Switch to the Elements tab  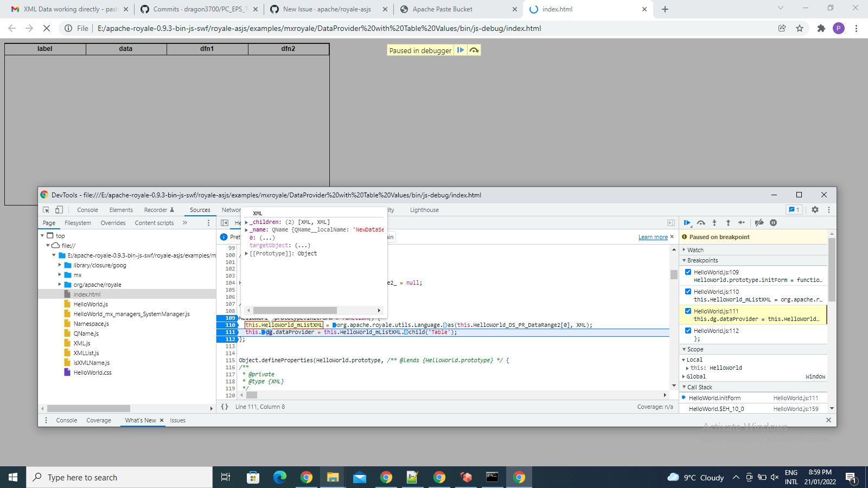pos(121,210)
